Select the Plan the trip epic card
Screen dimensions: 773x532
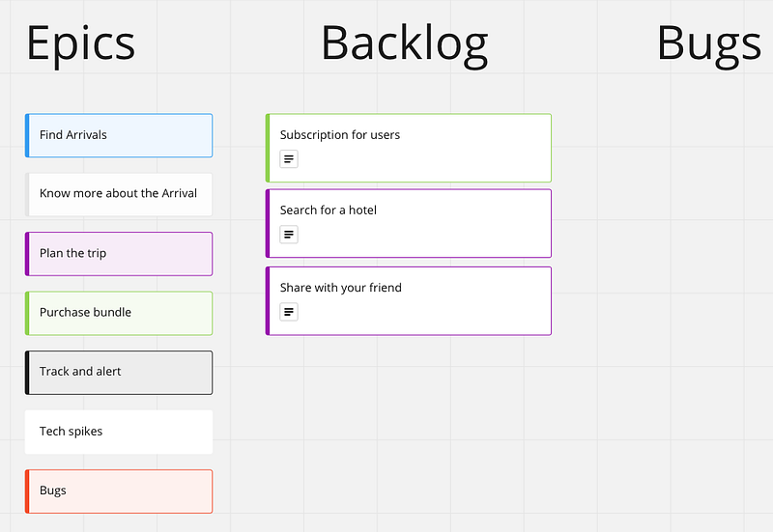pos(119,254)
